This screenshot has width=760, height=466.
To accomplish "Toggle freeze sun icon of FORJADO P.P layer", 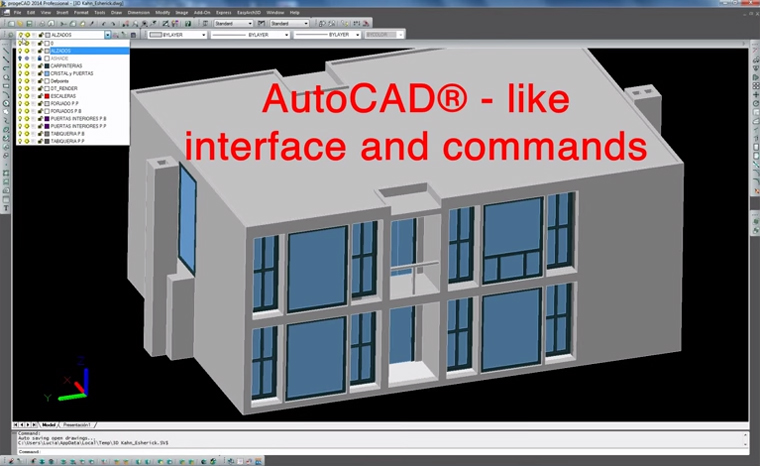I will (27, 103).
